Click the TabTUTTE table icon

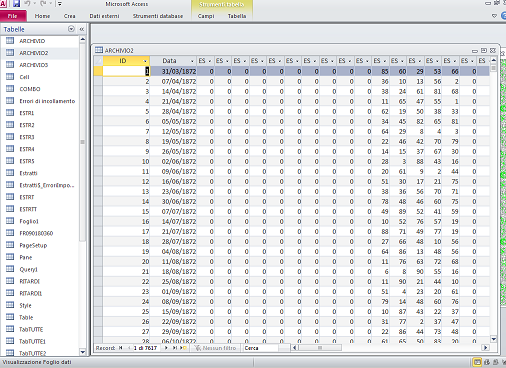10,329
